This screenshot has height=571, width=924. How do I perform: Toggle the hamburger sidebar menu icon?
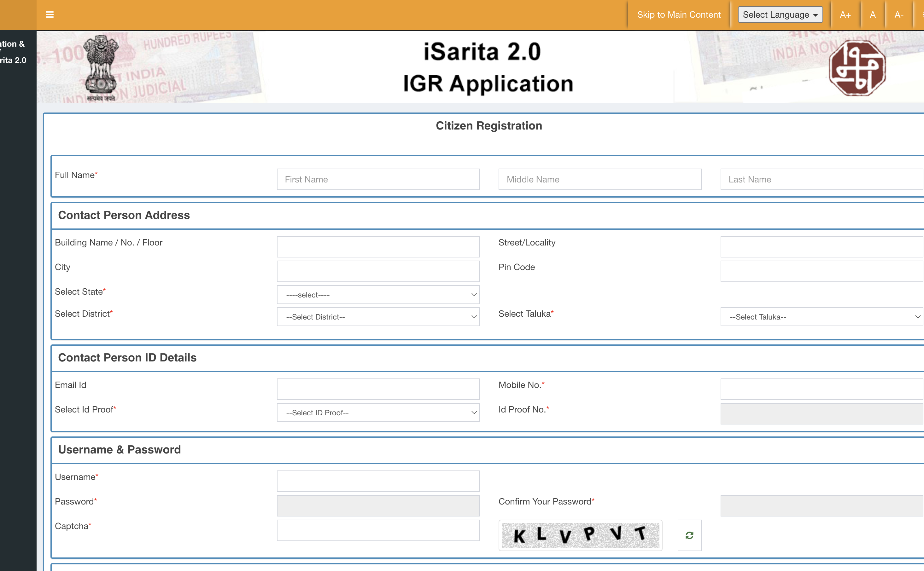point(50,15)
